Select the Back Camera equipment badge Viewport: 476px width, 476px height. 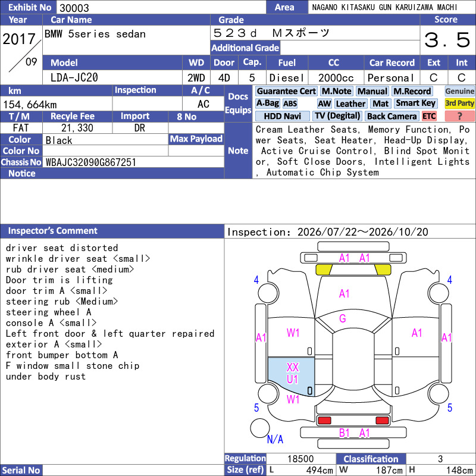pyautogui.click(x=392, y=116)
